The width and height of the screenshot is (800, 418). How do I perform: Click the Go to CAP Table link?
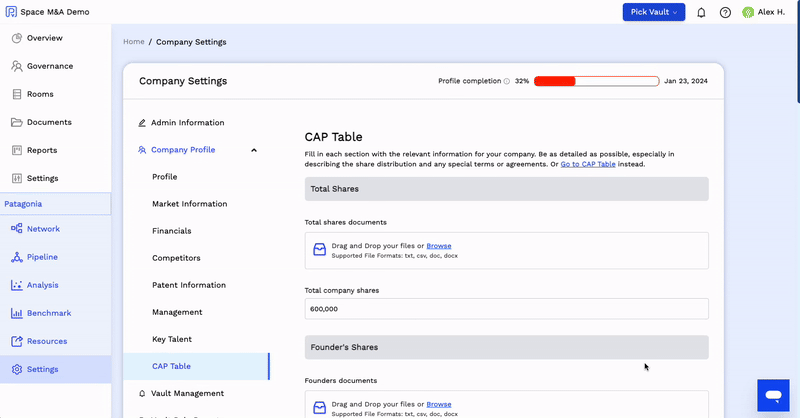588,164
